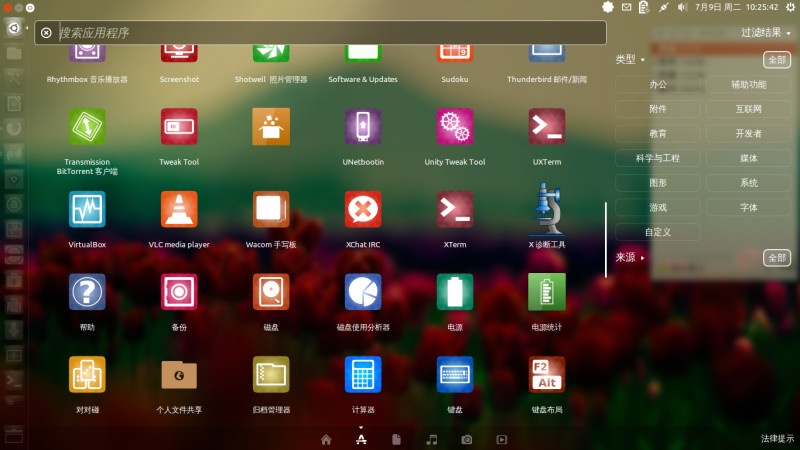The height and width of the screenshot is (450, 800).
Task: Launch 磁盘使用分析器
Action: [x=363, y=292]
